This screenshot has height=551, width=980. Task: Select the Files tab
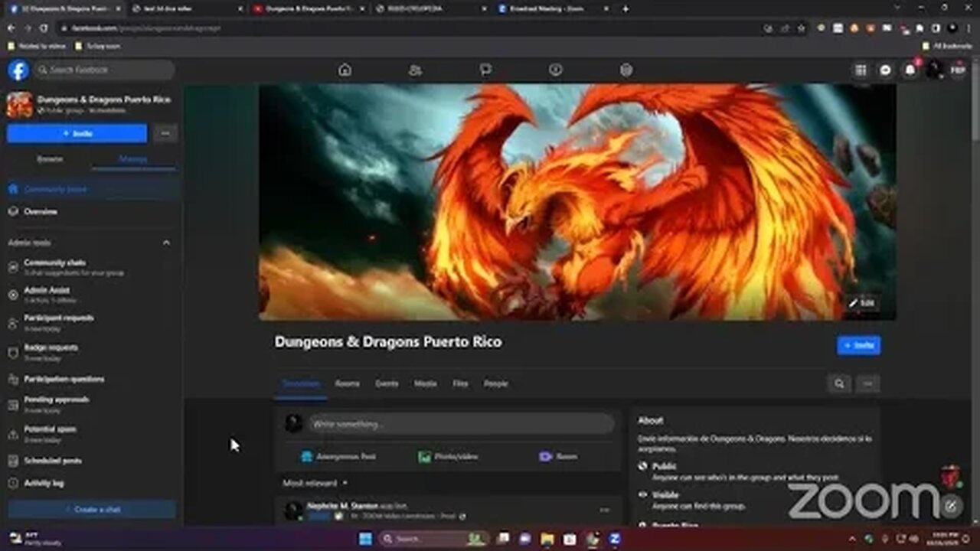460,383
